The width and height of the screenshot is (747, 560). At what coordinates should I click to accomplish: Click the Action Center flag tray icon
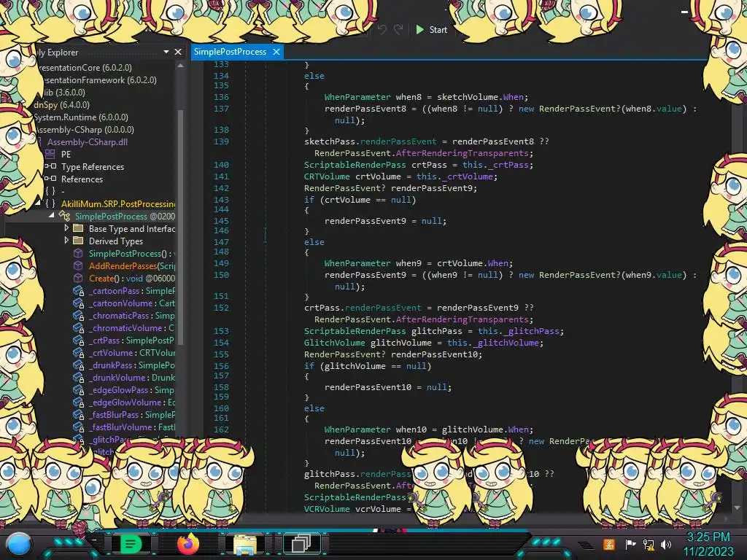point(631,544)
